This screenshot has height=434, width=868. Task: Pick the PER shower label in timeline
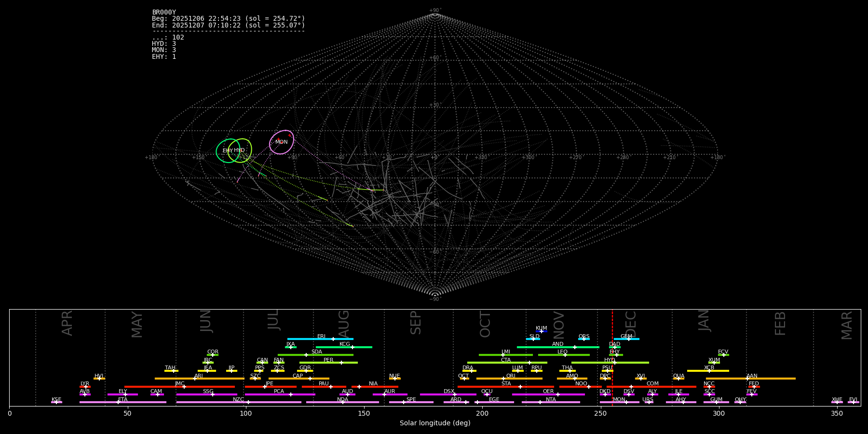[328, 360]
